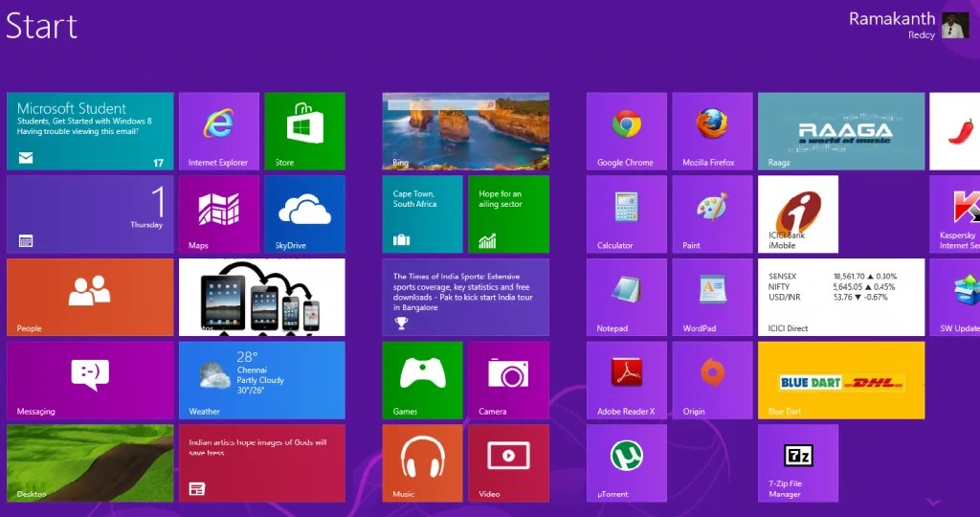The height and width of the screenshot is (517, 980).
Task: Launch the WordPad tile
Action: tap(712, 297)
